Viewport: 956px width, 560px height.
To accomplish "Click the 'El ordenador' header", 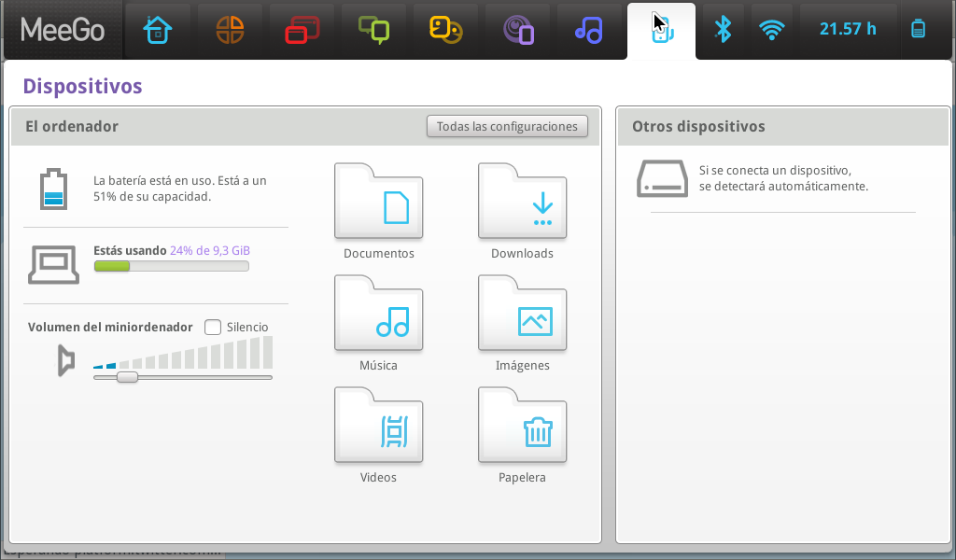I will (x=72, y=126).
